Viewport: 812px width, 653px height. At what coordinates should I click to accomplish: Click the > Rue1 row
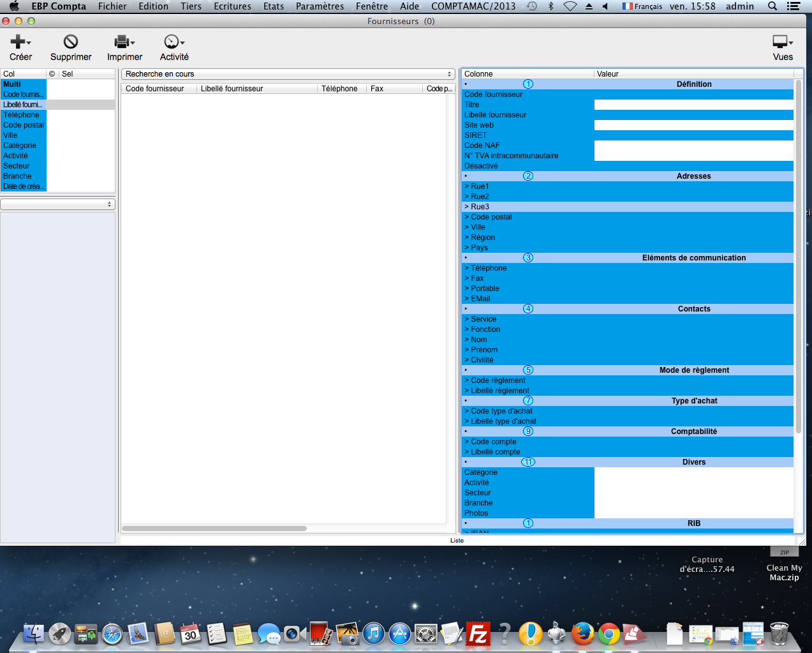point(628,186)
